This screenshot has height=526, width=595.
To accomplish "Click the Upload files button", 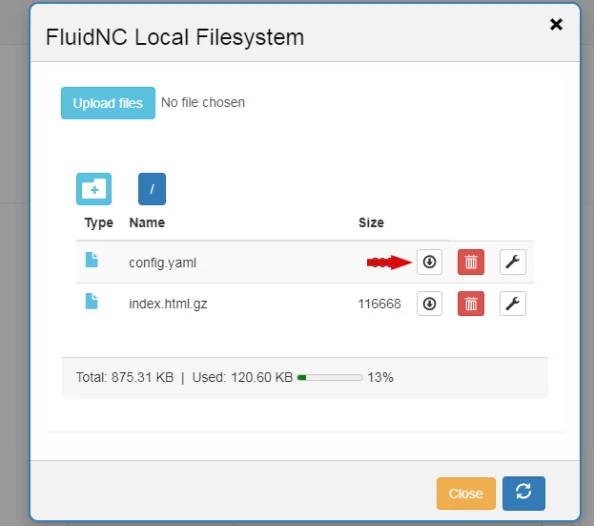I will point(108,103).
